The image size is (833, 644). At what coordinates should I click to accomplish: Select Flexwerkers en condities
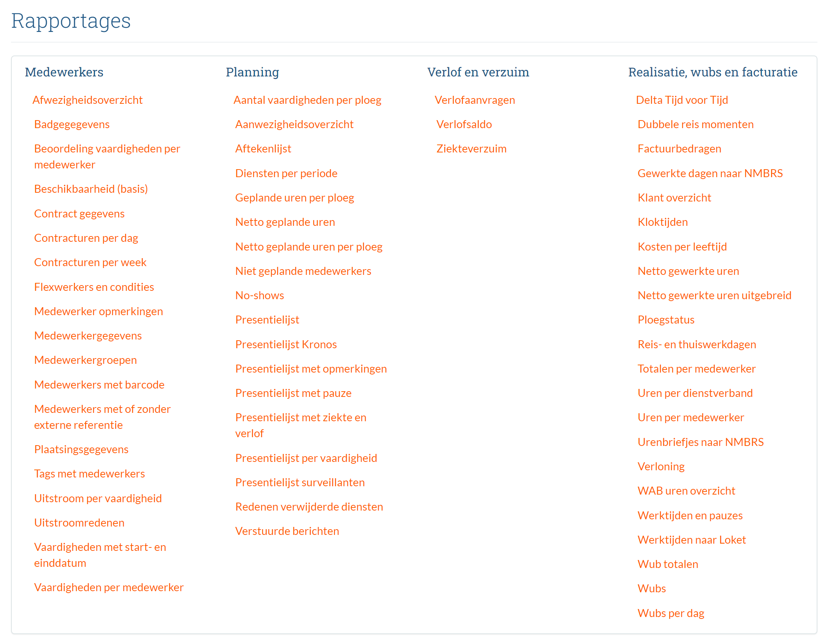[94, 287]
